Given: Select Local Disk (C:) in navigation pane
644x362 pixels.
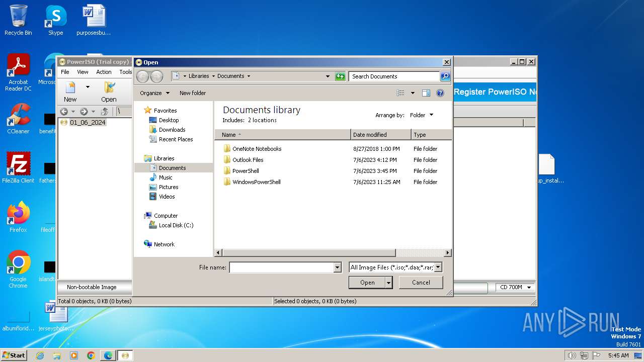Looking at the screenshot, I should 176,225.
